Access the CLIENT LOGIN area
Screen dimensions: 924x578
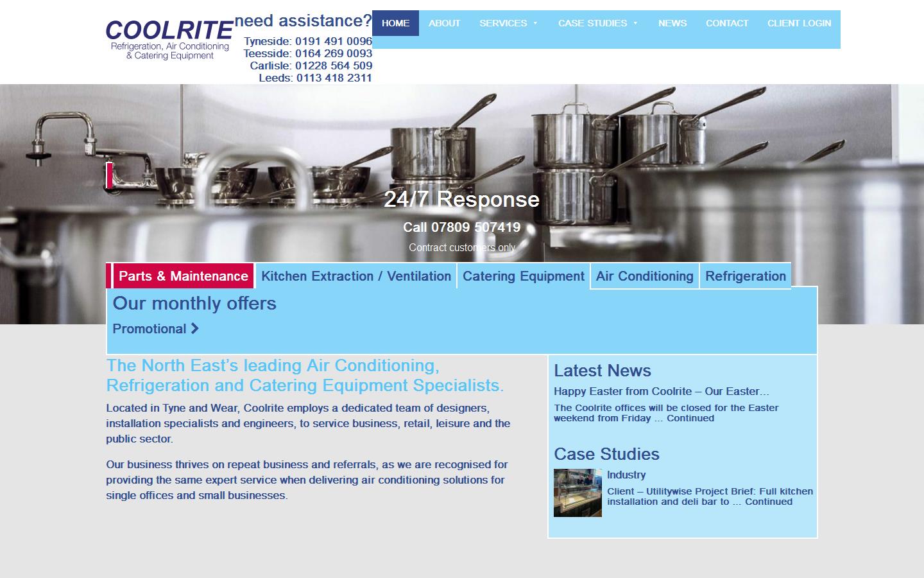click(x=799, y=23)
